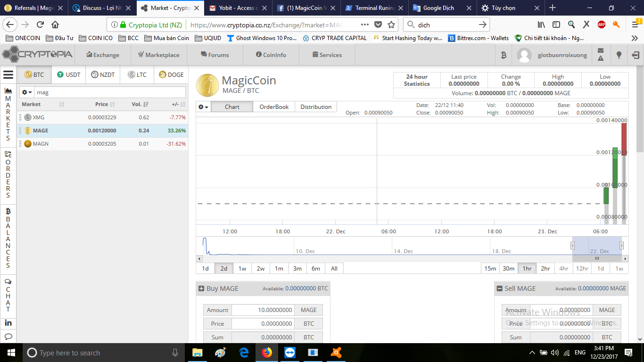Click the Cryptopia logo
The height and width of the screenshot is (362, 644).
(x=37, y=55)
